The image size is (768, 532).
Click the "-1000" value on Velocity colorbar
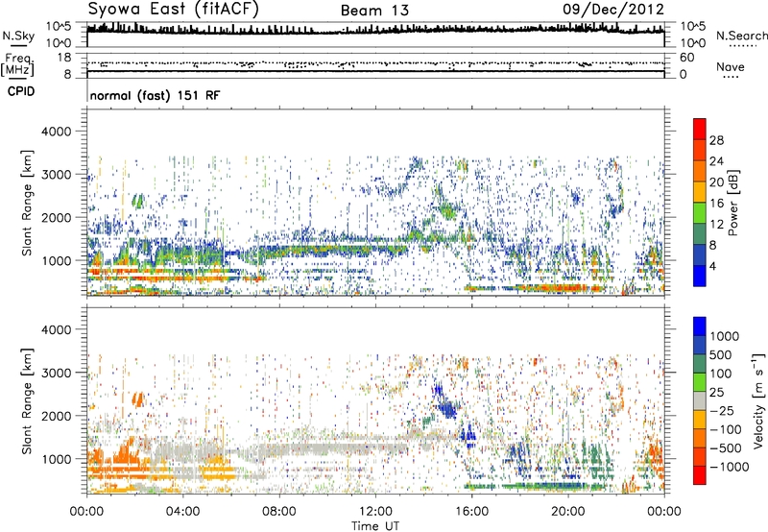(x=729, y=467)
